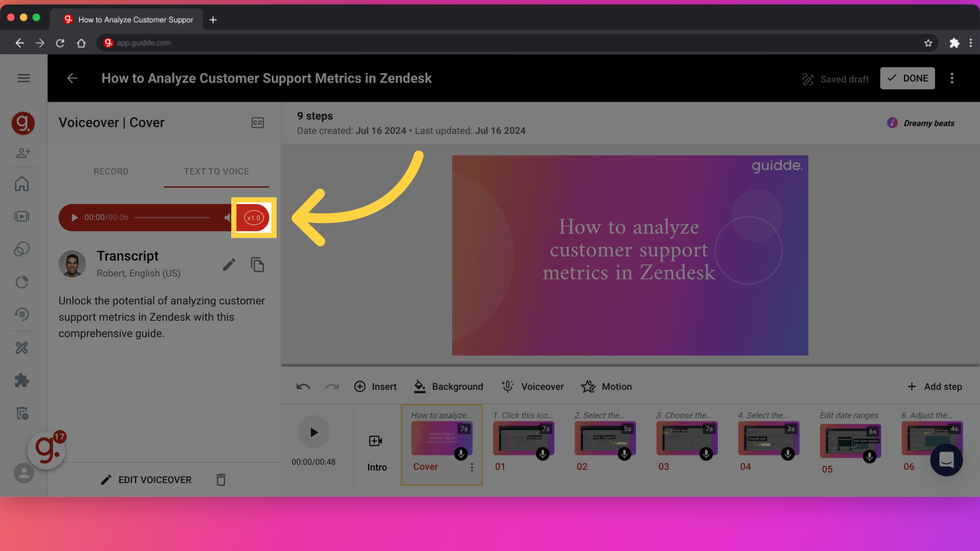Image resolution: width=980 pixels, height=551 pixels.
Task: Open integrations puzzle icon in sidebar
Action: point(22,380)
